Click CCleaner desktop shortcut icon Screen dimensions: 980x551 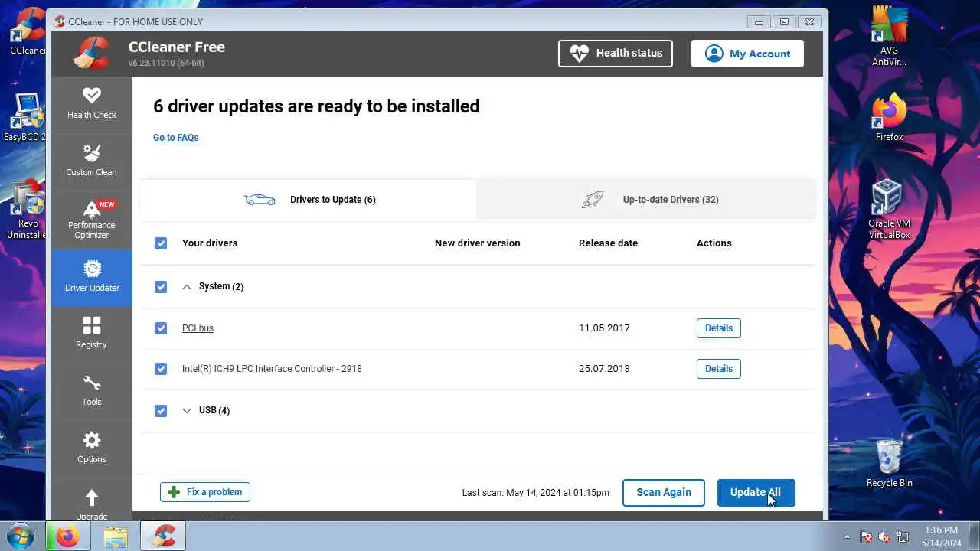27,32
